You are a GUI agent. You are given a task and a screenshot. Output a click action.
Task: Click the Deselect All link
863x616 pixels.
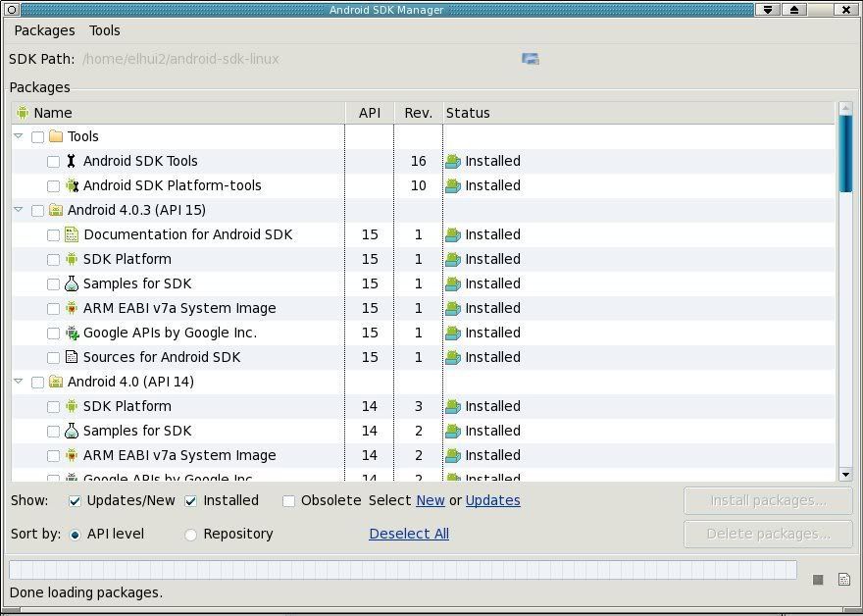coord(409,534)
